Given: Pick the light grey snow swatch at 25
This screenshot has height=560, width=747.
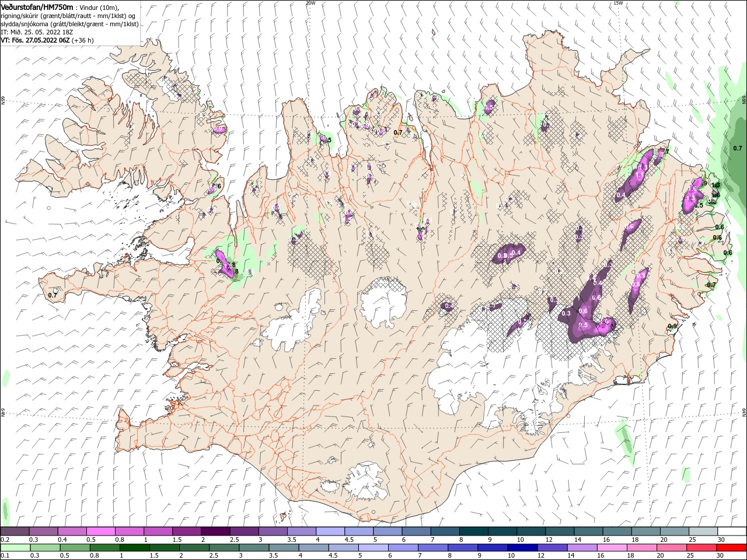Looking at the screenshot, I should 703,531.
